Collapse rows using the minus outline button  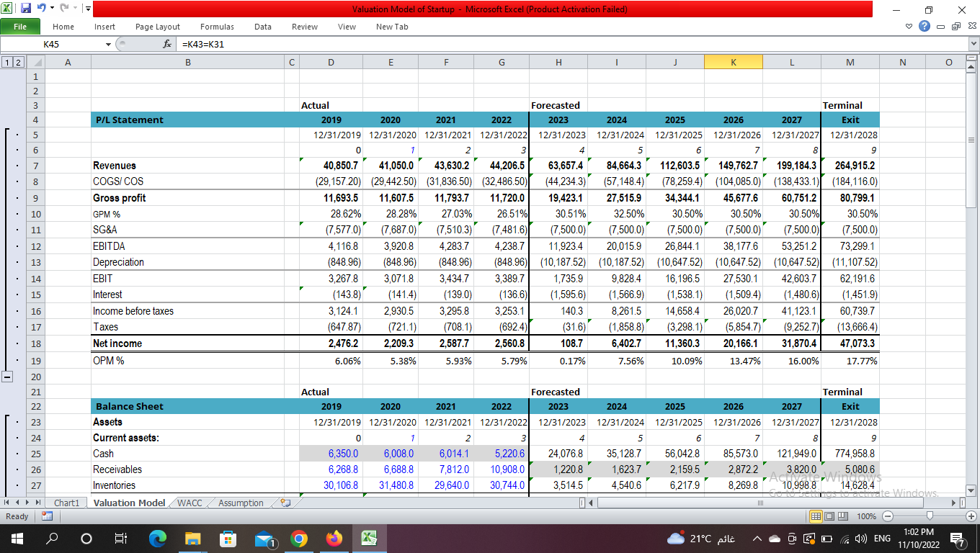(x=9, y=376)
